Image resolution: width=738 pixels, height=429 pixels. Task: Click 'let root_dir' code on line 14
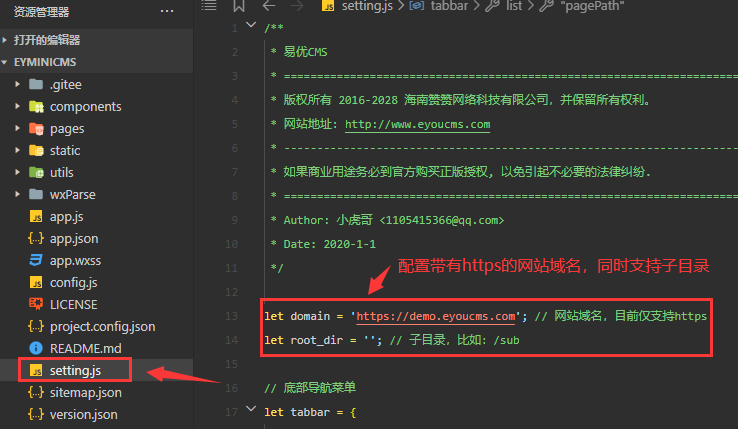[x=304, y=340]
